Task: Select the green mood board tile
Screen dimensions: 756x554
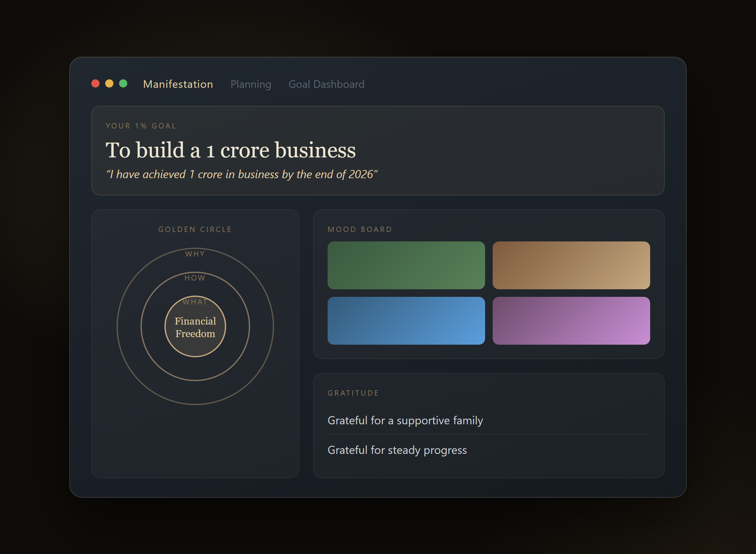Action: [x=406, y=265]
